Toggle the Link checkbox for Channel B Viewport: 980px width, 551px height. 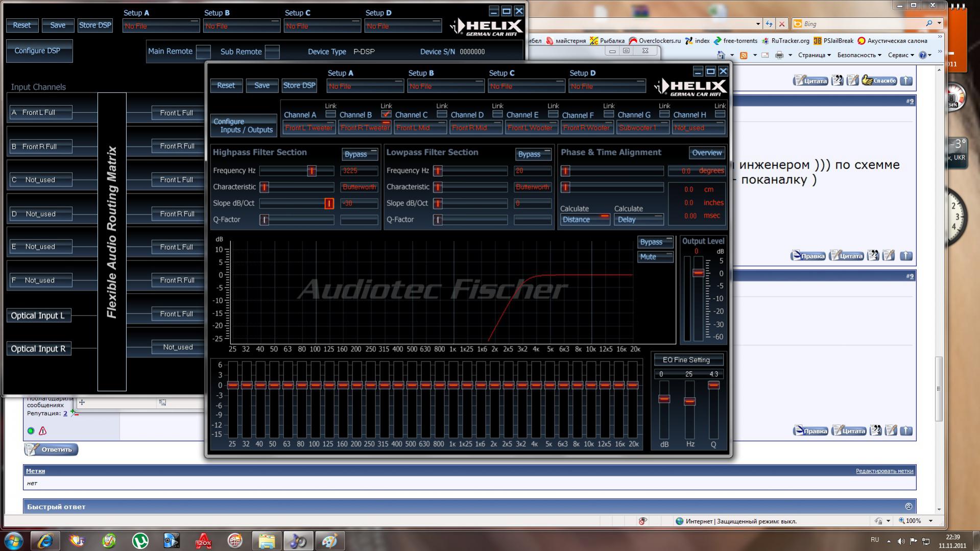386,114
